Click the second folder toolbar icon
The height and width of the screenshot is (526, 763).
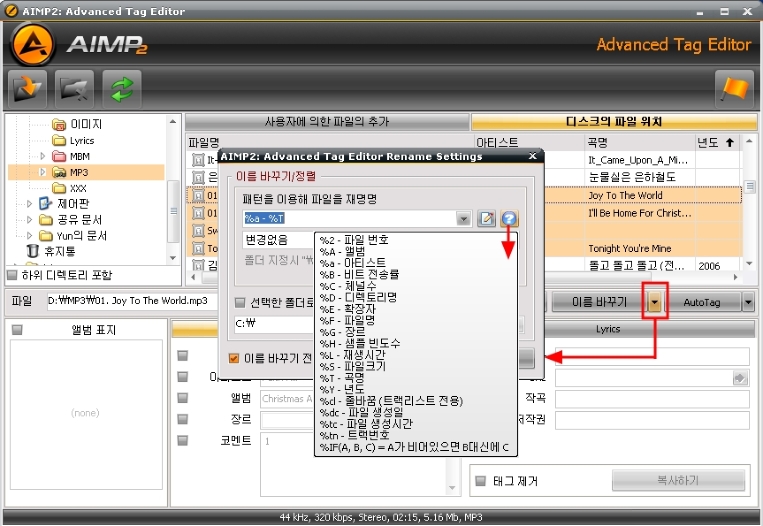point(74,89)
